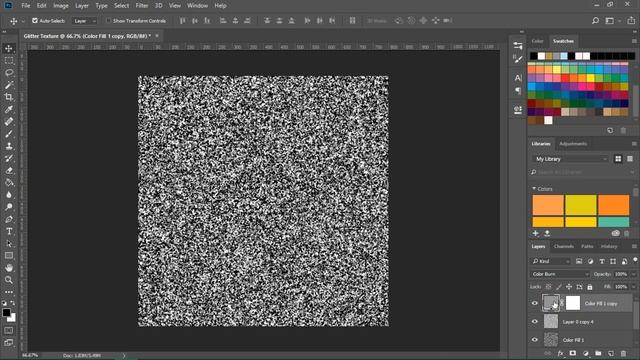Hide the Color Fill 1 layer
640x360 pixels.
click(x=535, y=340)
